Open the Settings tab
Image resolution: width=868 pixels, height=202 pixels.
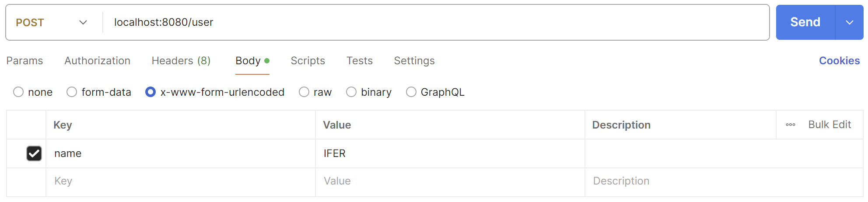tap(414, 61)
